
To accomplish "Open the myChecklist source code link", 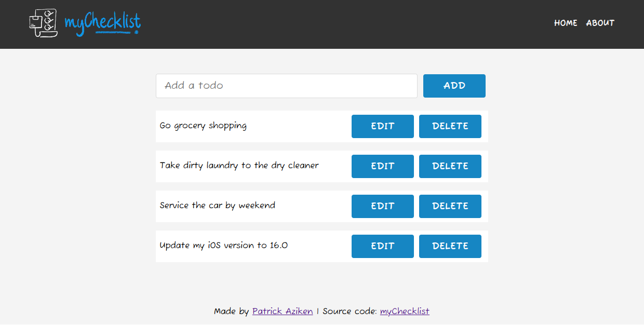I will (405, 312).
